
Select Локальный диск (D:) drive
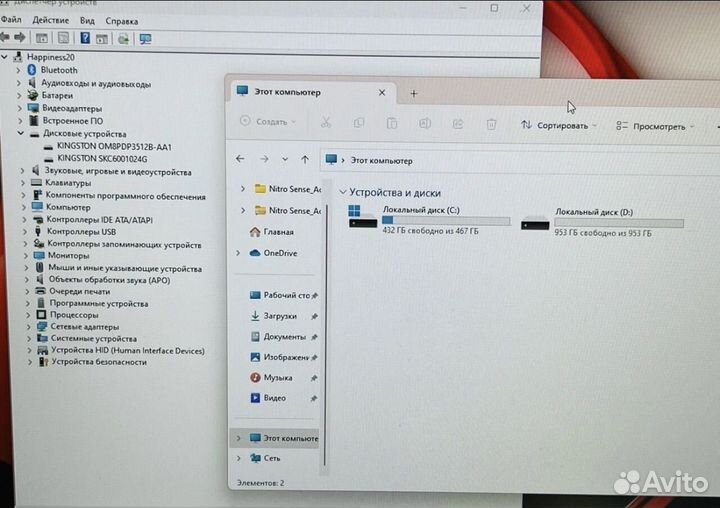(x=602, y=222)
